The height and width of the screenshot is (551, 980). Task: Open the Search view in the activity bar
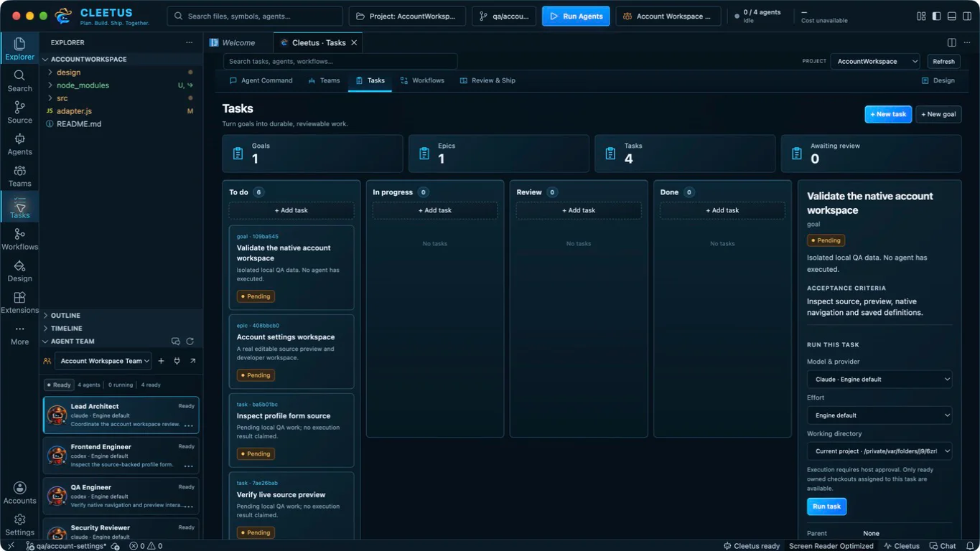(x=19, y=80)
